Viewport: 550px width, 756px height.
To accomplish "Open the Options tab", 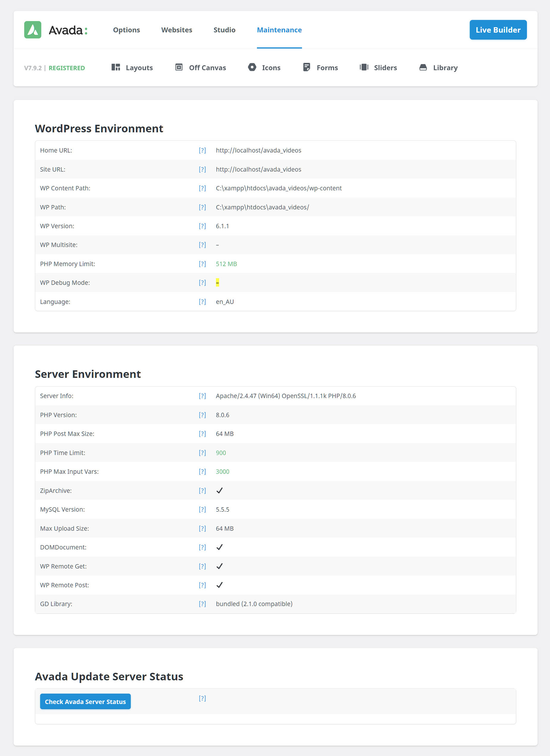I will (x=126, y=30).
